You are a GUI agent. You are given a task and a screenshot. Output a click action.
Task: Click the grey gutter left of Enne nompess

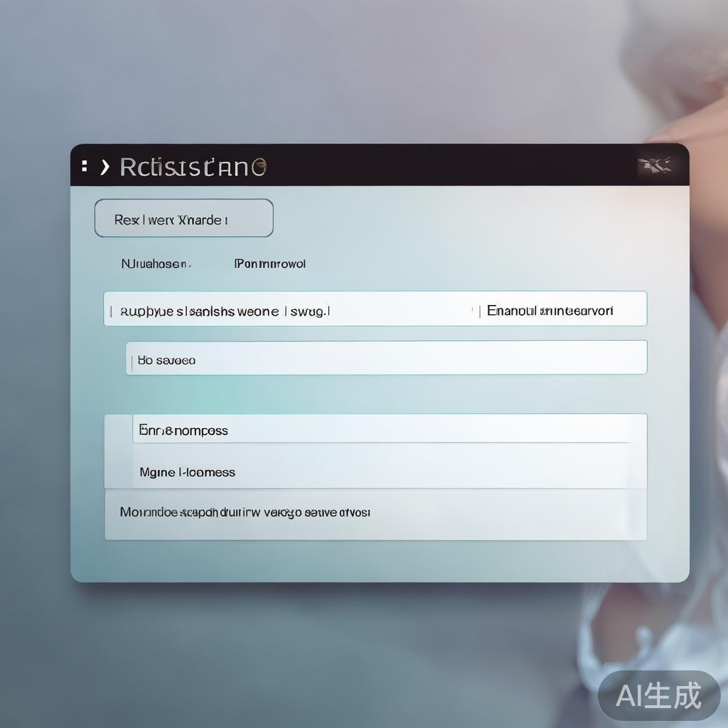pos(119,429)
